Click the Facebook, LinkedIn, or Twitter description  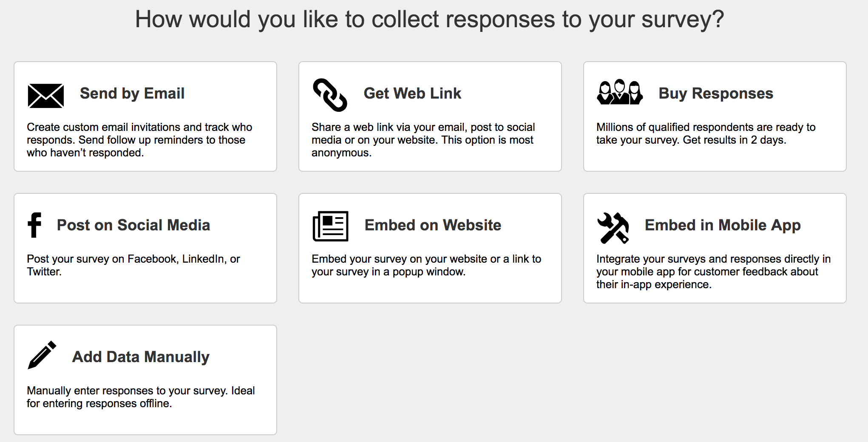133,265
